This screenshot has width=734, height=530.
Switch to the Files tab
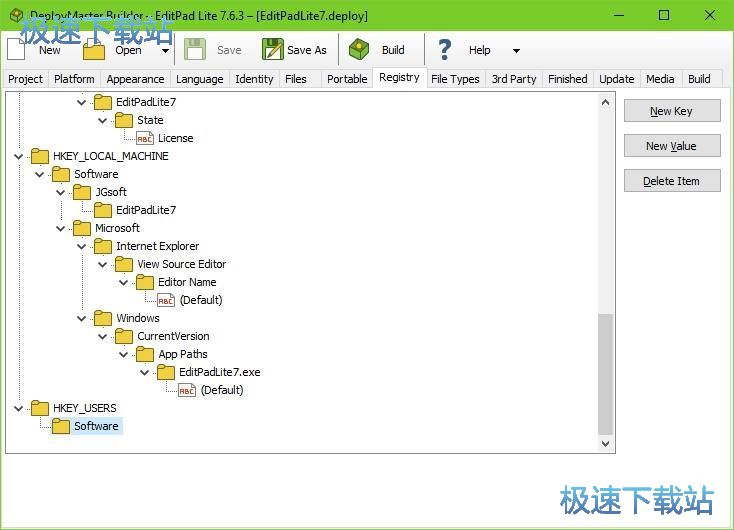tap(296, 79)
